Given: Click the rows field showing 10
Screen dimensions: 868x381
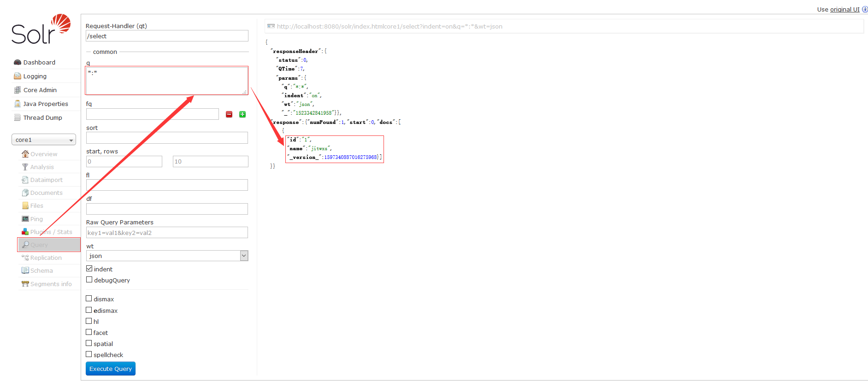Looking at the screenshot, I should [x=211, y=161].
